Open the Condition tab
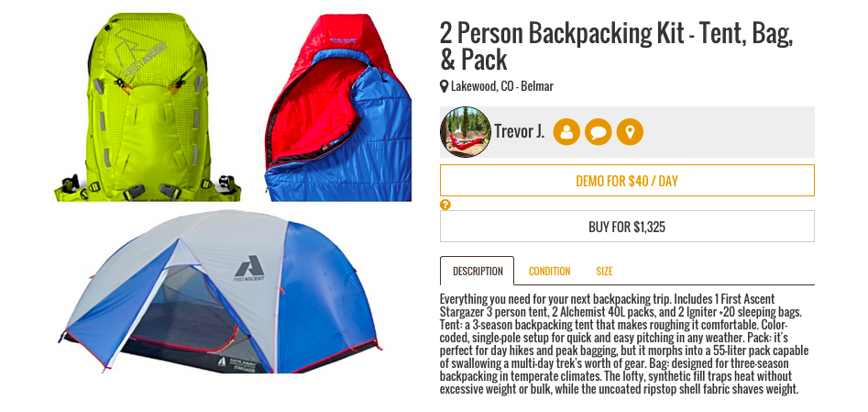 click(549, 272)
